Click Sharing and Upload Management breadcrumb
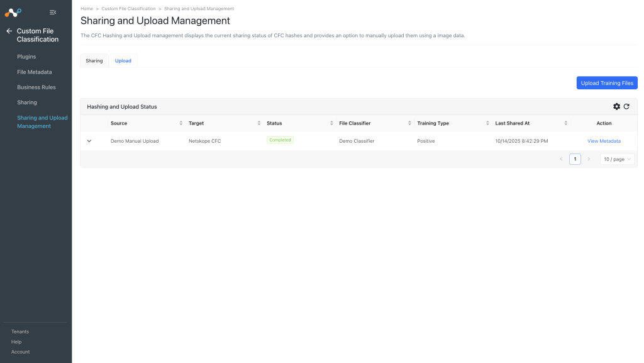Image resolution: width=644 pixels, height=363 pixels. coord(199,9)
